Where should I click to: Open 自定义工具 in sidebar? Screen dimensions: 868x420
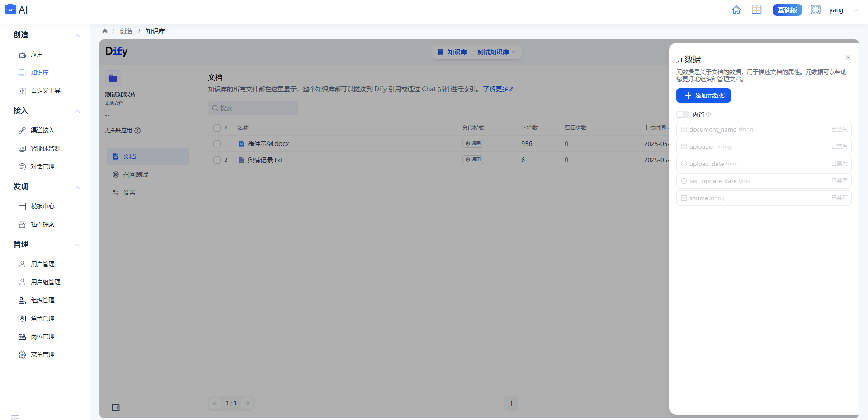coord(45,90)
